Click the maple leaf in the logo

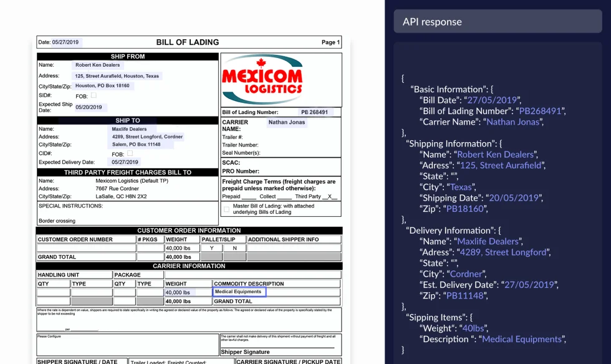(x=262, y=62)
